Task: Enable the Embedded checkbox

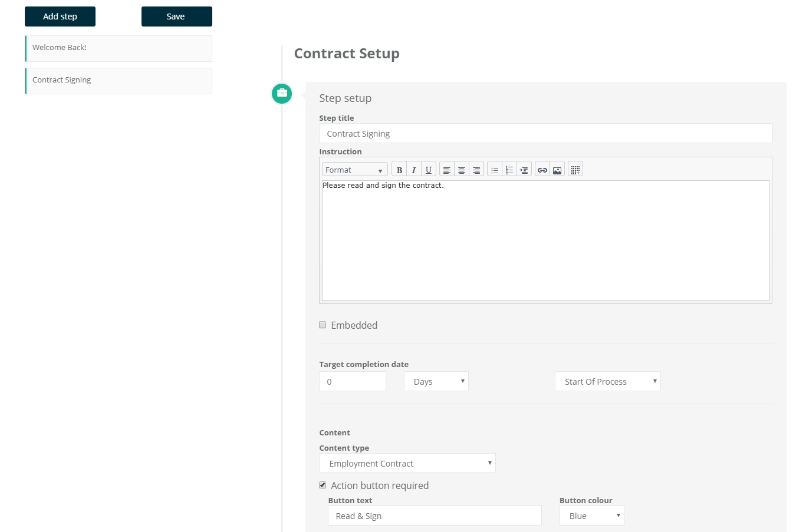Action: [x=323, y=325]
